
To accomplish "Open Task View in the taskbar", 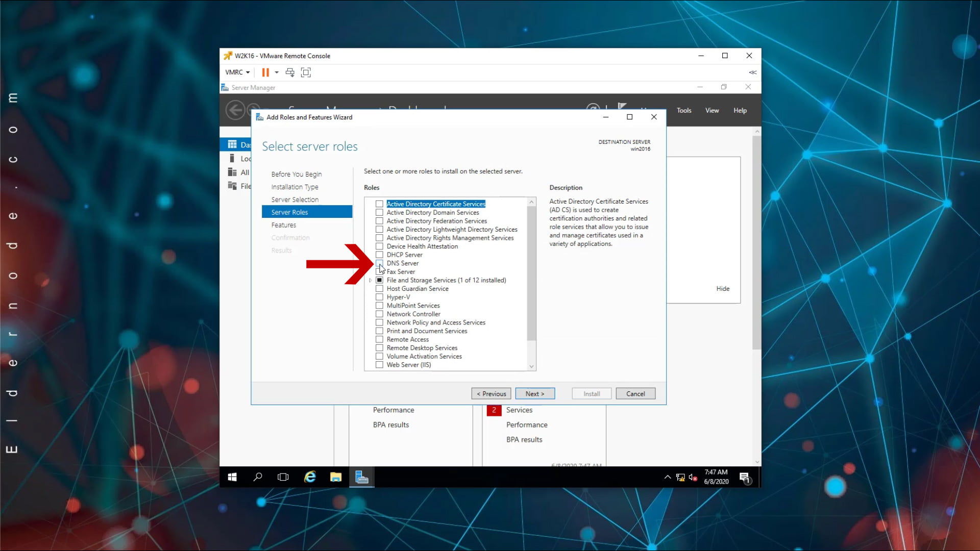I will 283,477.
